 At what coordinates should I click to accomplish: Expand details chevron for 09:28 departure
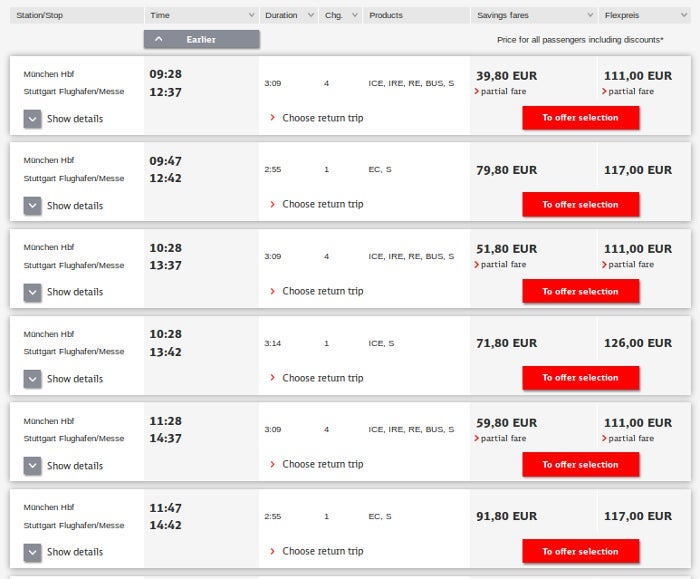32,119
